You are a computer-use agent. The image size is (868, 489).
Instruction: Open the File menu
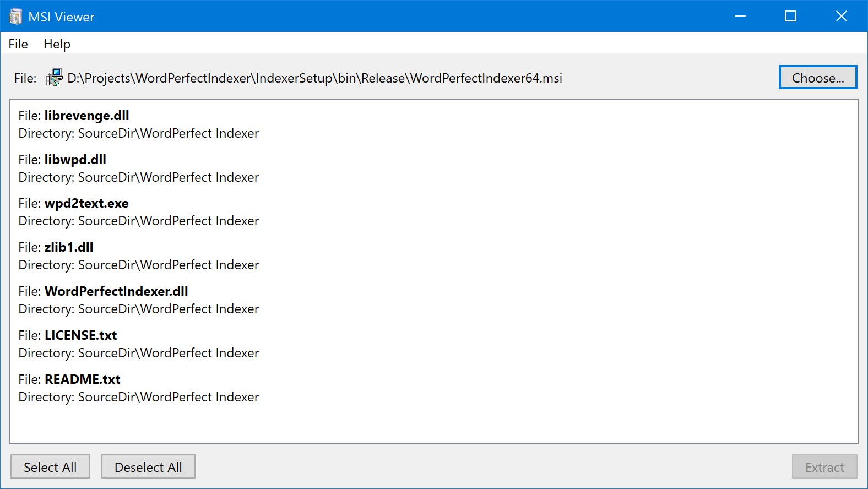(18, 44)
